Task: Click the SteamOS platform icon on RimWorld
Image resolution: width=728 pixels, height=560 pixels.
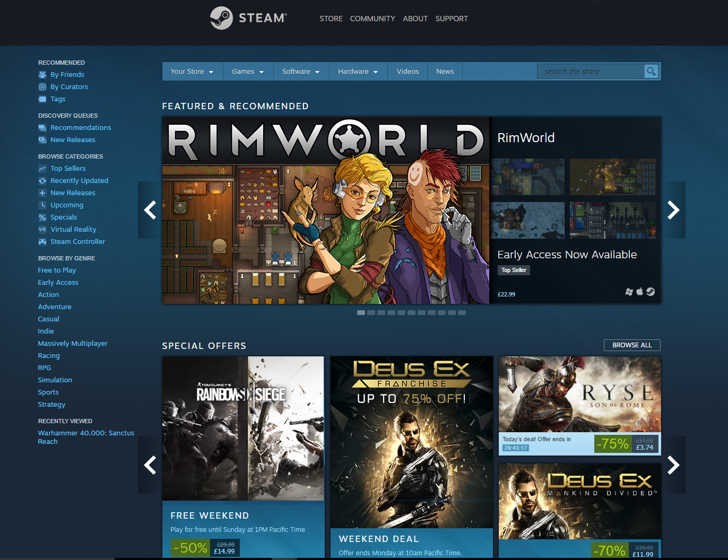Action: click(x=651, y=292)
